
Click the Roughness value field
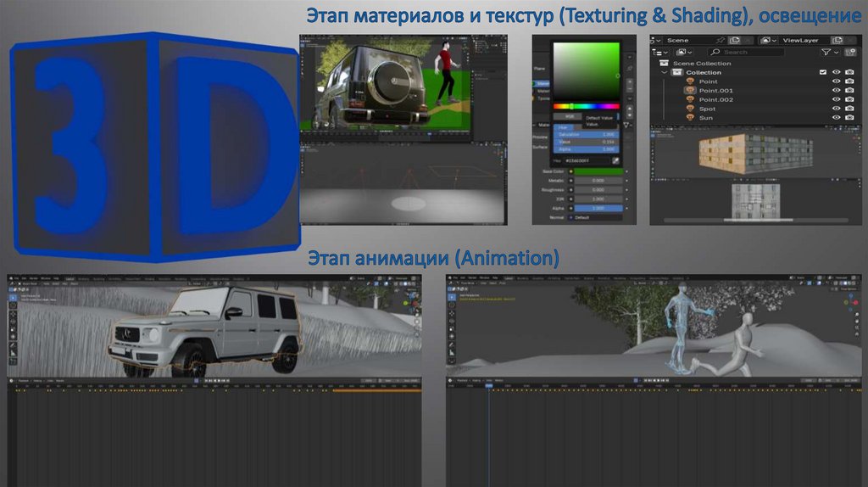(x=598, y=190)
